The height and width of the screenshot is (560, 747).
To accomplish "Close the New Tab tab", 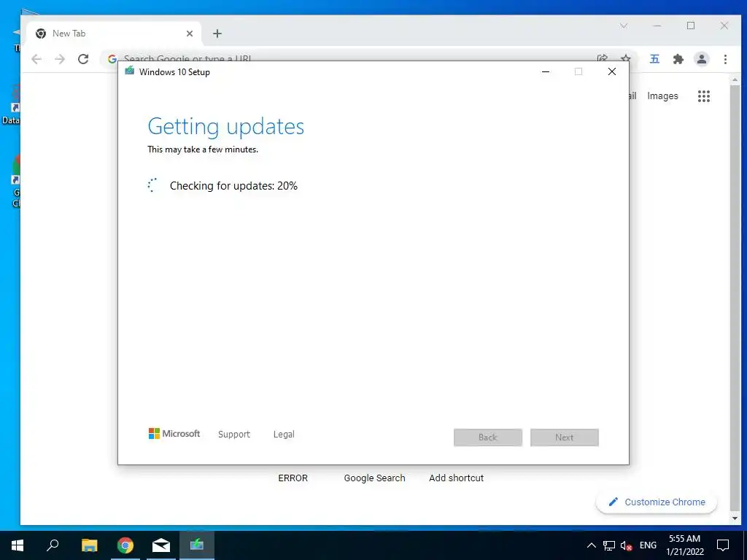I will click(x=190, y=34).
